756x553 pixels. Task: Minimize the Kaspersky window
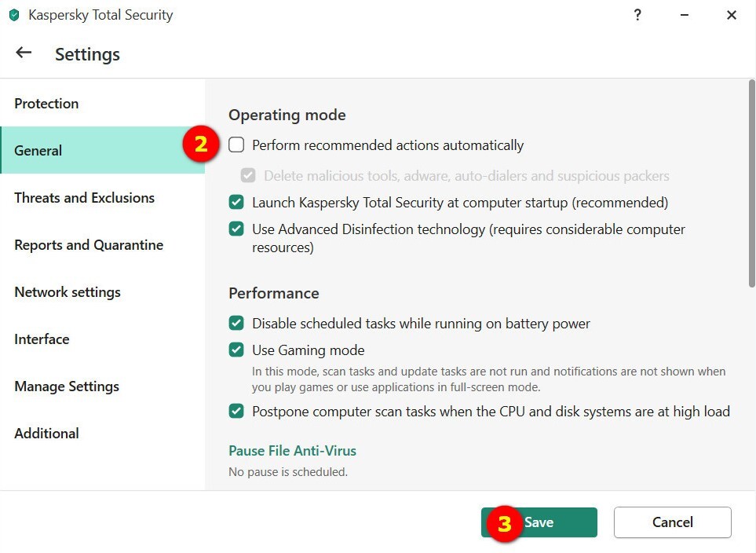coord(685,15)
